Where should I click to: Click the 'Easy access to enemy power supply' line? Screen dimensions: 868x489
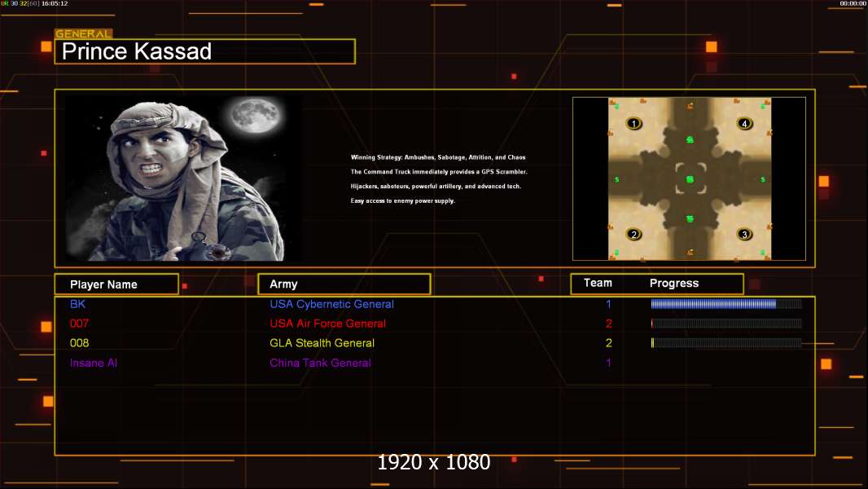pyautogui.click(x=402, y=200)
